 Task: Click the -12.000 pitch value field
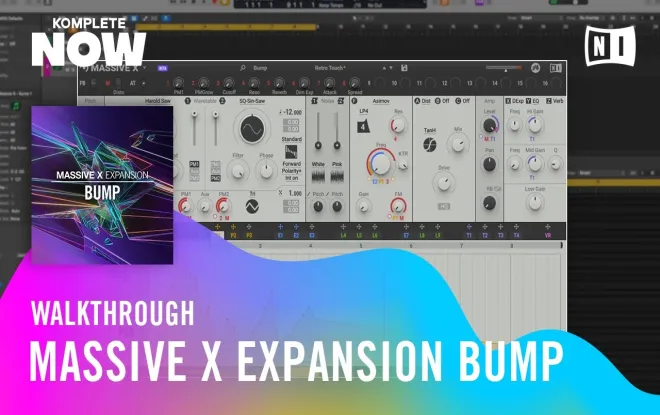click(x=292, y=112)
